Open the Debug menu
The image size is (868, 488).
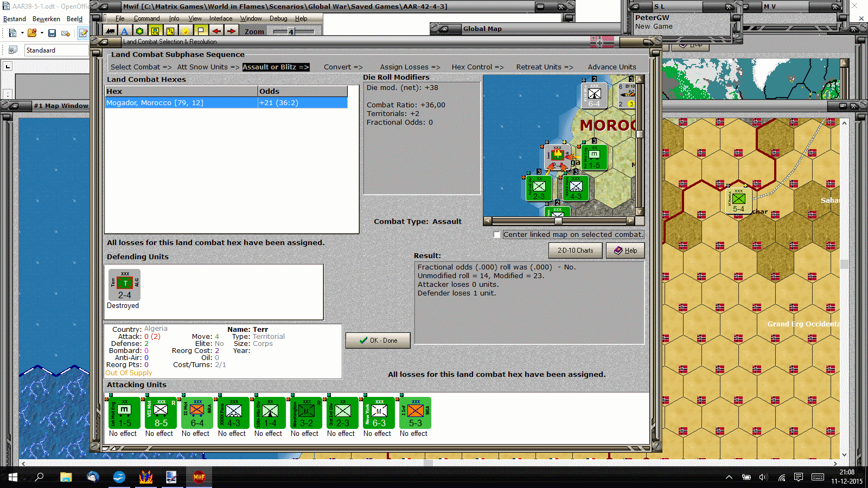pos(278,18)
